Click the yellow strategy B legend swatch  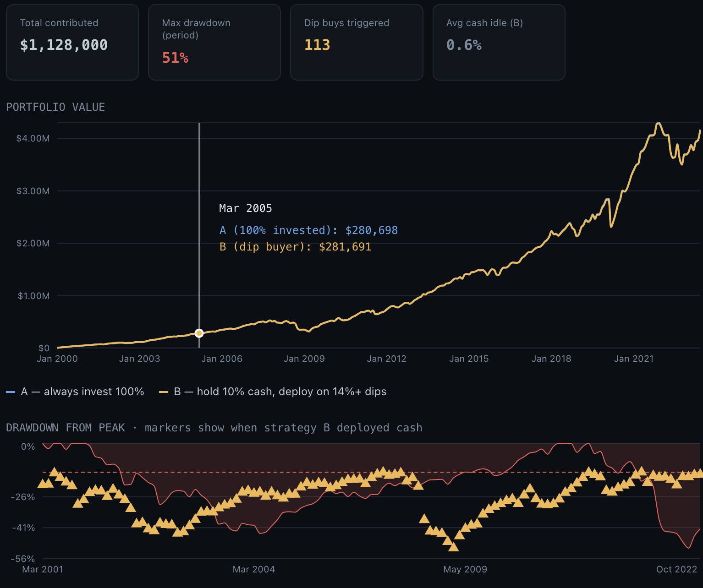pos(164,392)
